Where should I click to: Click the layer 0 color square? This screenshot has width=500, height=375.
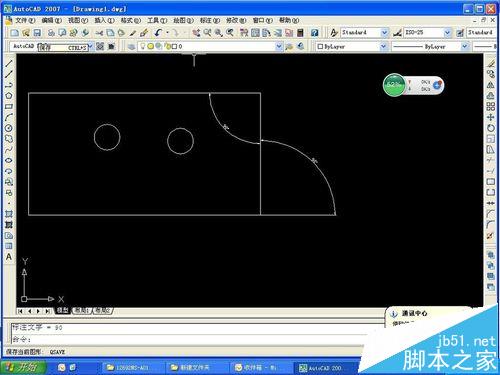coord(174,47)
